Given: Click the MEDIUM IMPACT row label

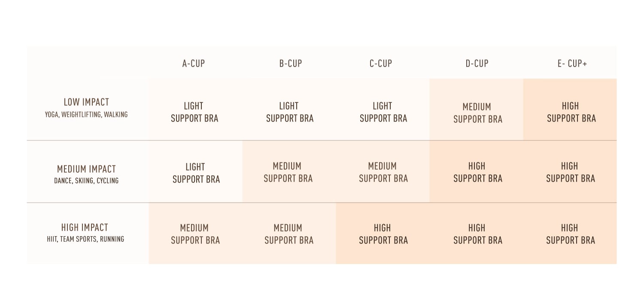Looking at the screenshot, I should pos(86,169).
